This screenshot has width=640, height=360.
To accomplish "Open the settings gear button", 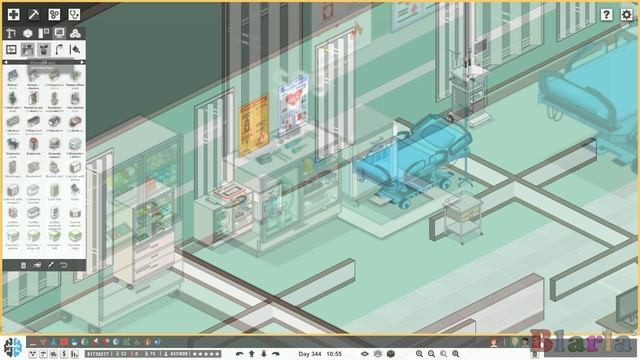I will 626,14.
